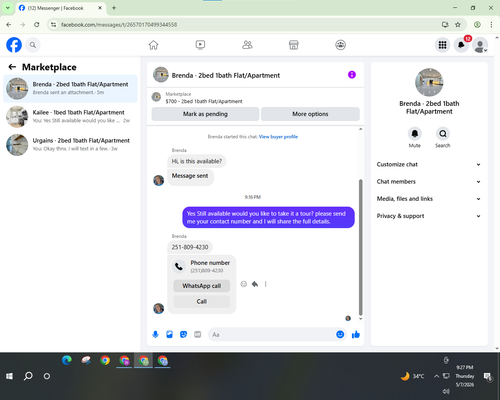Open the apps grid menu
500x400 pixels.
pyautogui.click(x=442, y=45)
